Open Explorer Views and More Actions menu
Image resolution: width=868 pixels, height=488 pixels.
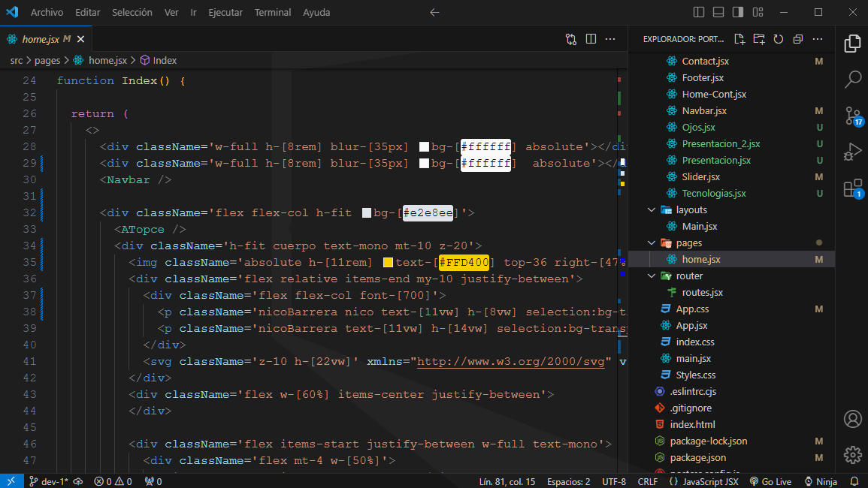(818, 39)
